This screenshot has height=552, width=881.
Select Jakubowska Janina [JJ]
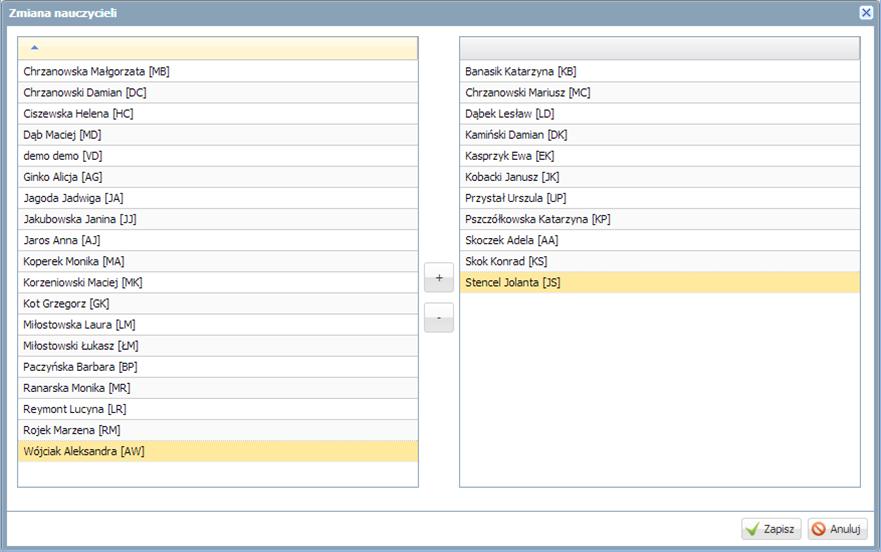click(218, 219)
